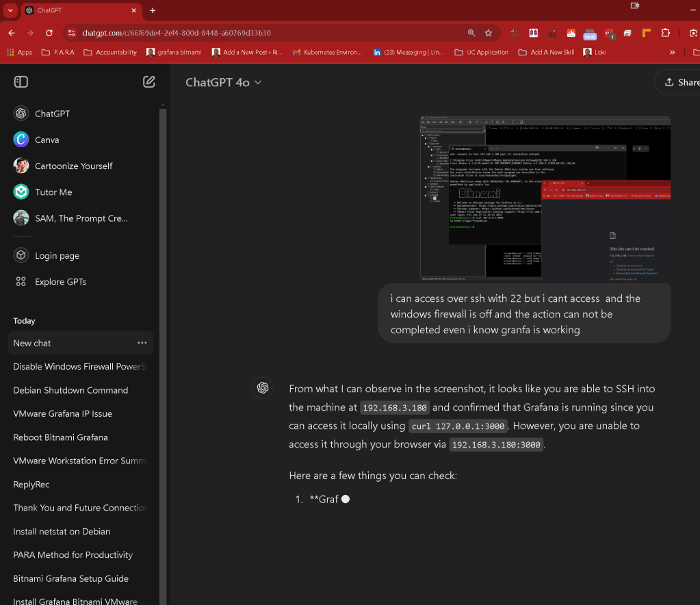Open the Chrome window gallery extension icon
Viewport: 700px width, 605px height.
coord(627,33)
